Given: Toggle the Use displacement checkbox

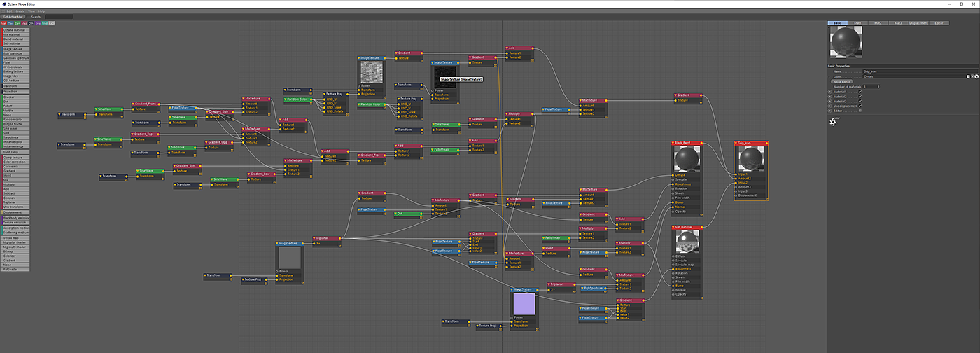Looking at the screenshot, I should coord(860,106).
